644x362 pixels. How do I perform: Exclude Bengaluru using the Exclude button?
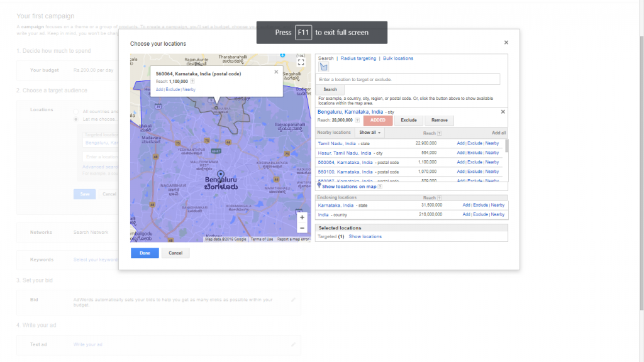pos(409,120)
